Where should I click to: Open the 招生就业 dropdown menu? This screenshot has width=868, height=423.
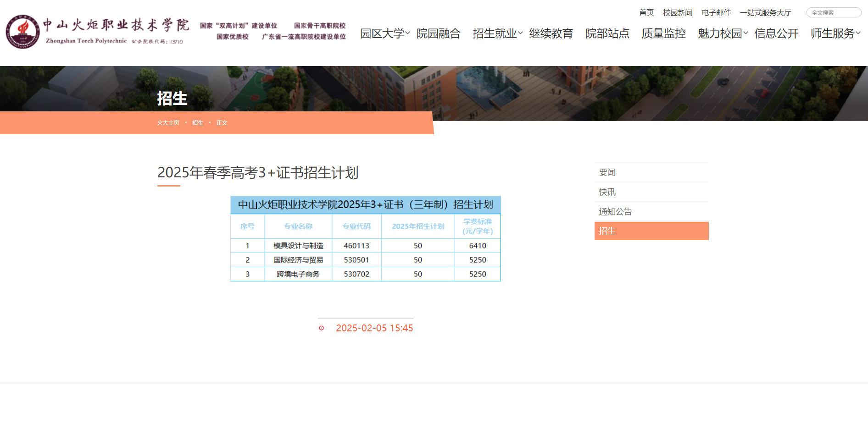494,33
